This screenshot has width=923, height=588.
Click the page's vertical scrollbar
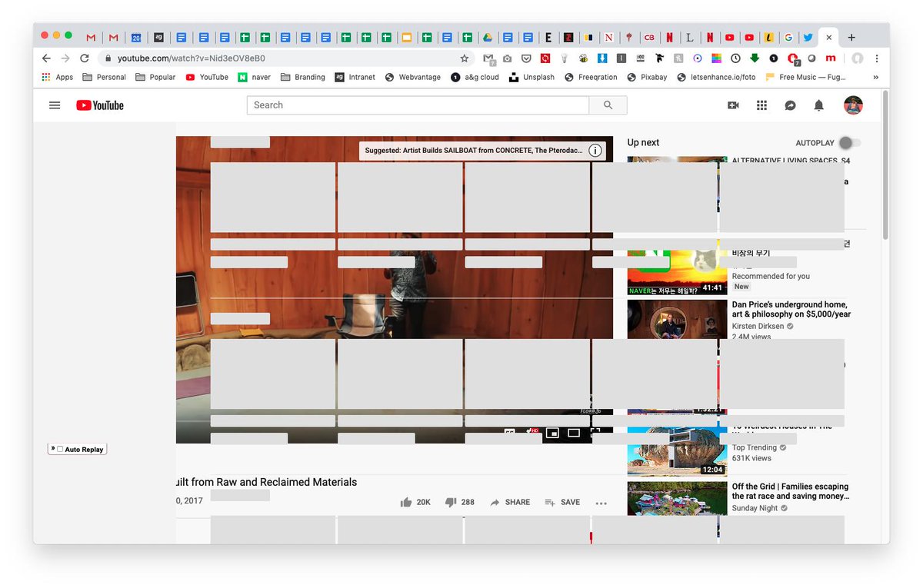coord(885,165)
